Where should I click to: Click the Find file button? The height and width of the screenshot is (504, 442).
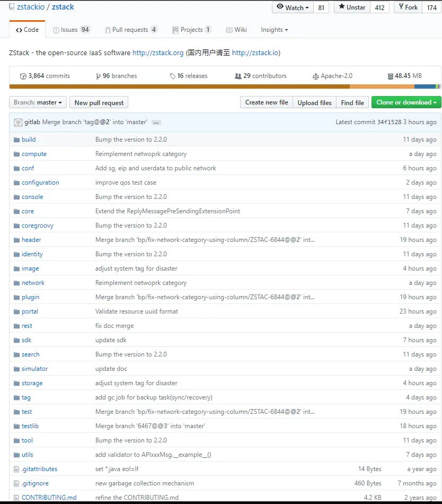click(x=352, y=102)
